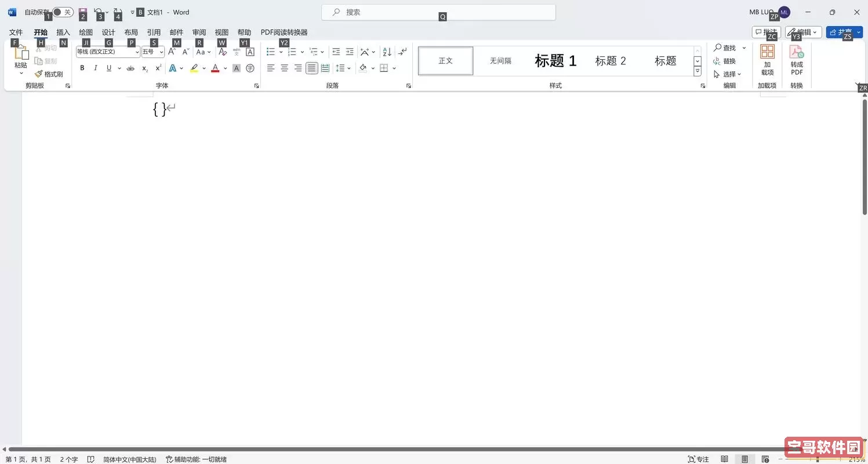
Task: Apply italic formatting
Action: coord(96,68)
